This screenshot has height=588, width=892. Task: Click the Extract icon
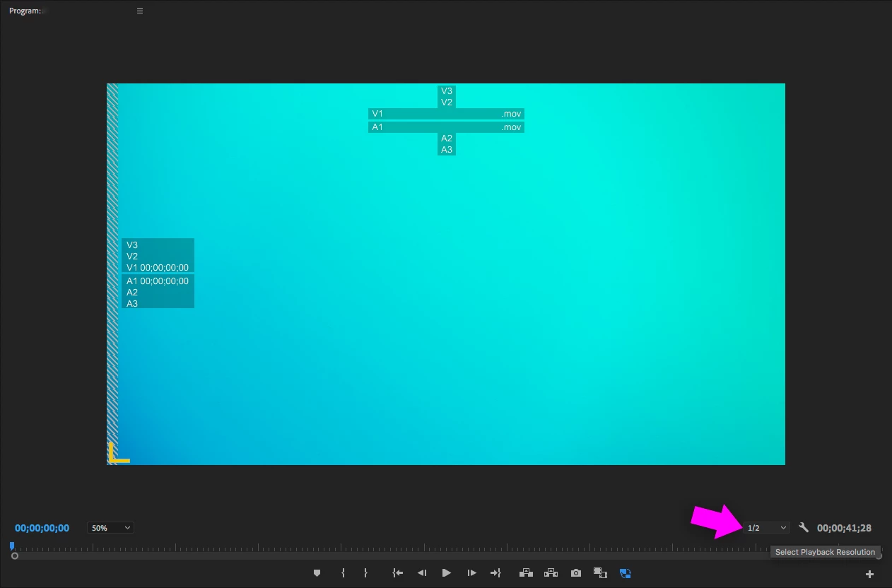[551, 573]
